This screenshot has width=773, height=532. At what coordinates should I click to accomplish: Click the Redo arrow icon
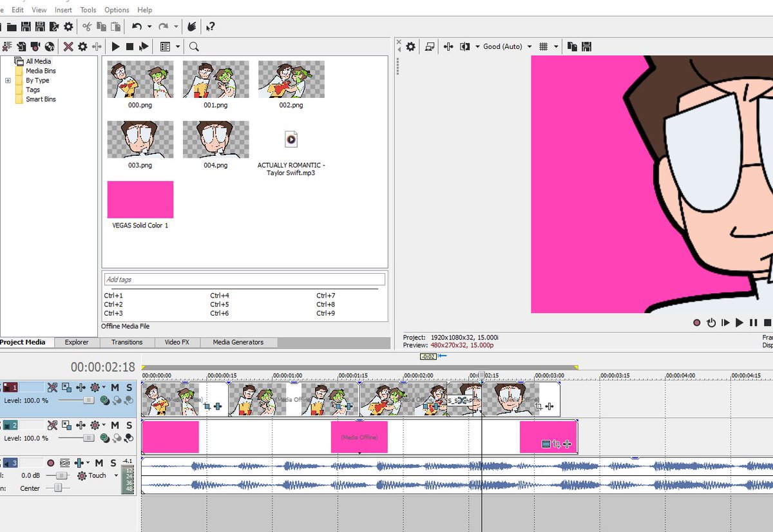(x=163, y=26)
